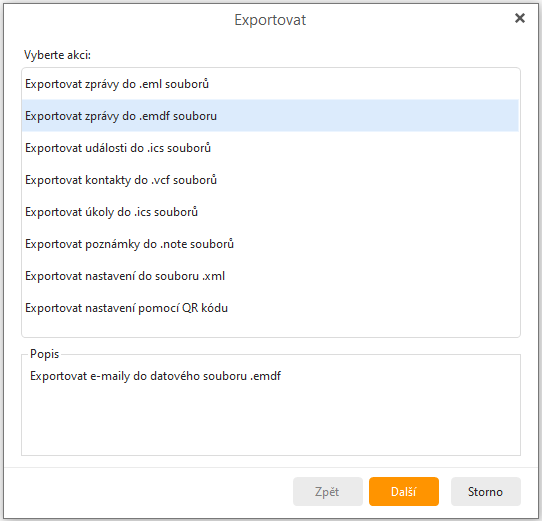542x521 pixels.
Task: Click the Exportovat dialog title
Action: pyautogui.click(x=270, y=20)
